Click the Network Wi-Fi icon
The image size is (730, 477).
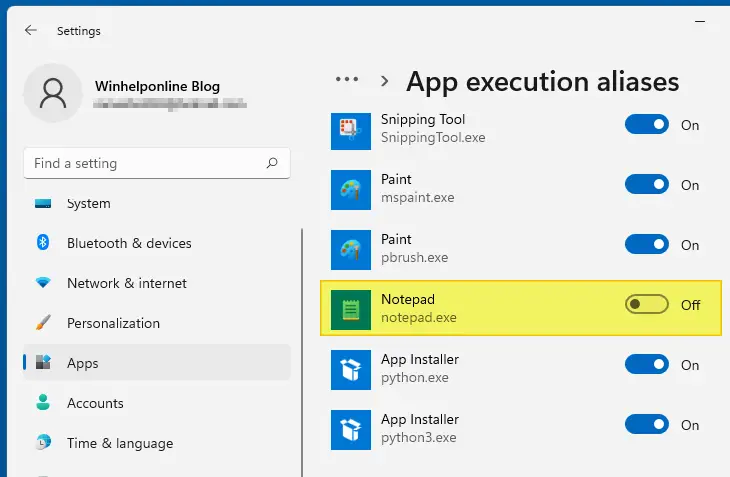pos(43,282)
